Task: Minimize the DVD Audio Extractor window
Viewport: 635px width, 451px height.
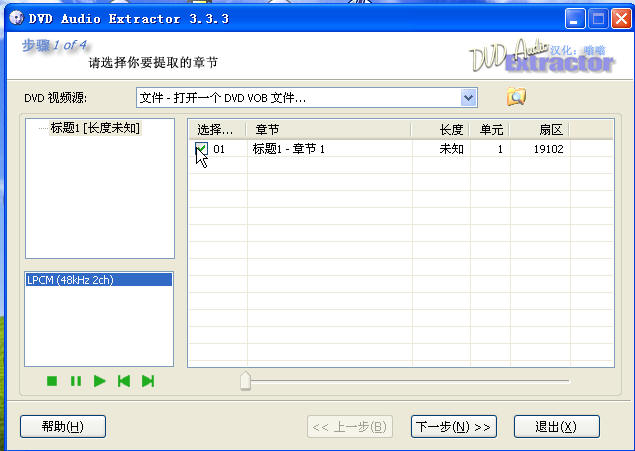Action: (575, 19)
